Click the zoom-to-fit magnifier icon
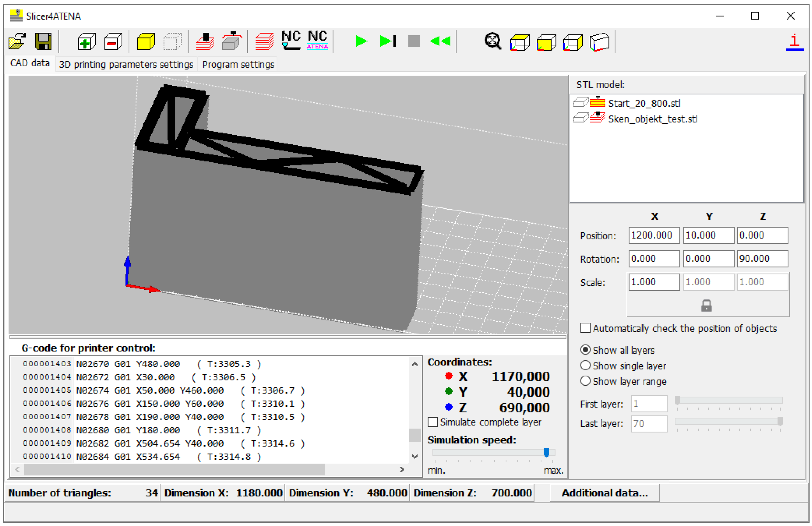The width and height of the screenshot is (812, 526). (493, 41)
